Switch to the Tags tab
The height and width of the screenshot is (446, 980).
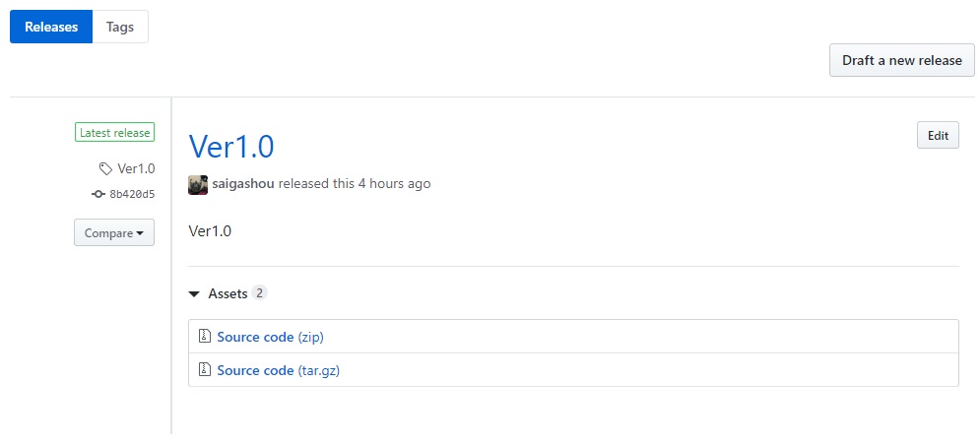point(120,28)
